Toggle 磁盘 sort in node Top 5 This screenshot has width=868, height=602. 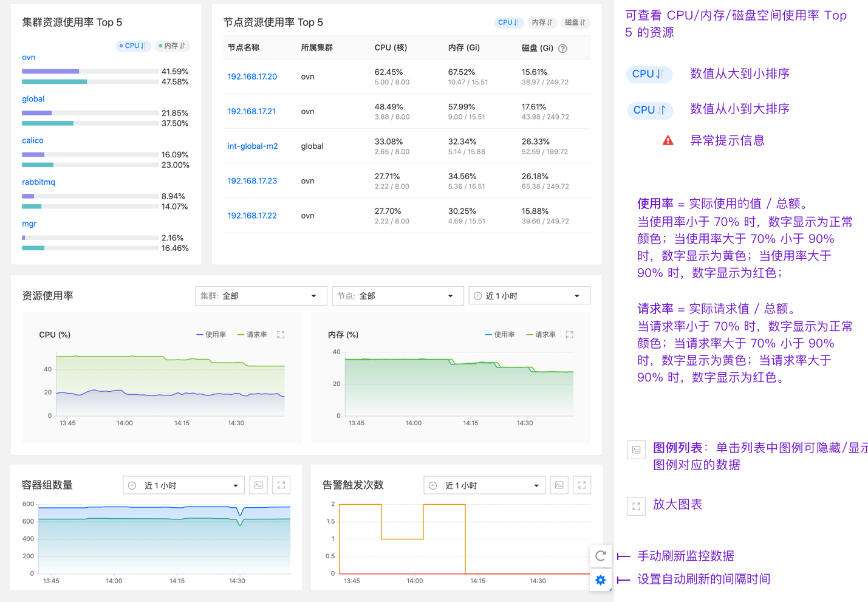[575, 22]
